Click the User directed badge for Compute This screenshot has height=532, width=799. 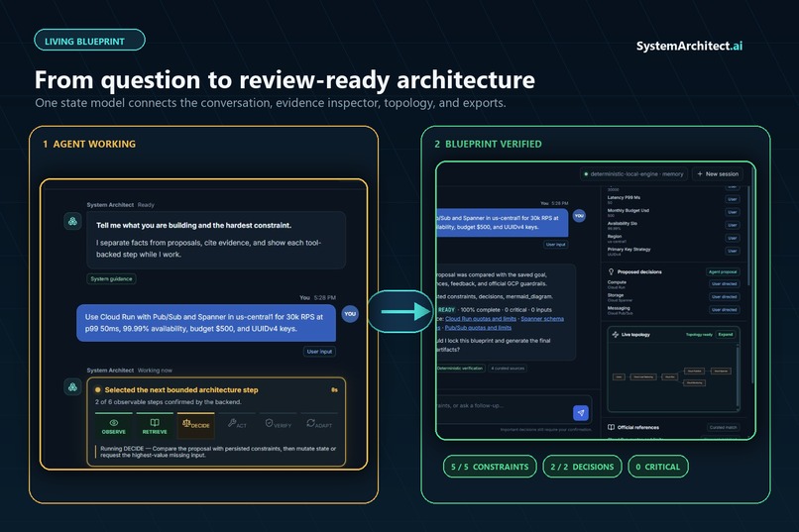pyautogui.click(x=724, y=284)
